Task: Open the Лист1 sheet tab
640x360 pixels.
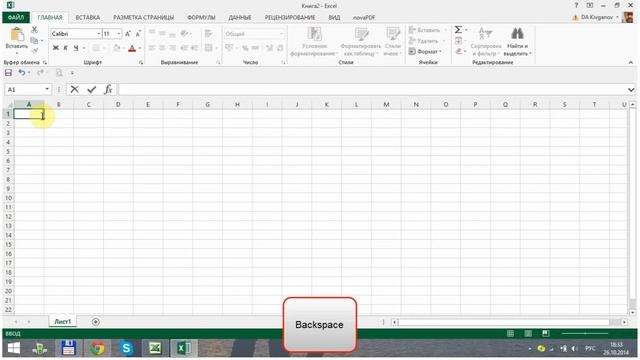Action: [62, 322]
